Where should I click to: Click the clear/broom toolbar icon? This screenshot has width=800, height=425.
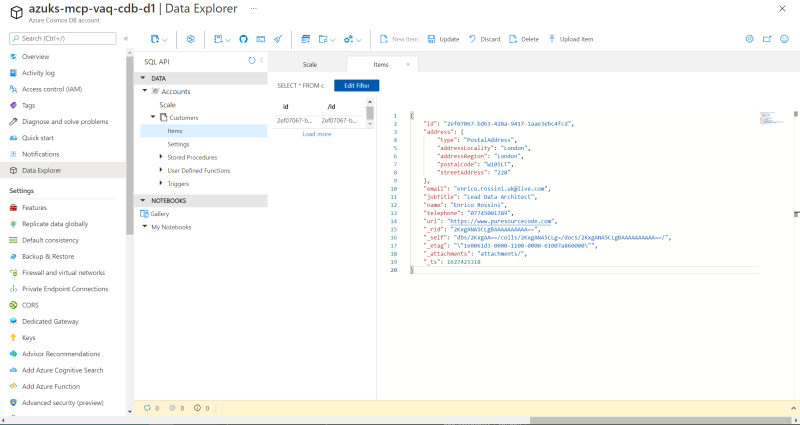tap(278, 39)
